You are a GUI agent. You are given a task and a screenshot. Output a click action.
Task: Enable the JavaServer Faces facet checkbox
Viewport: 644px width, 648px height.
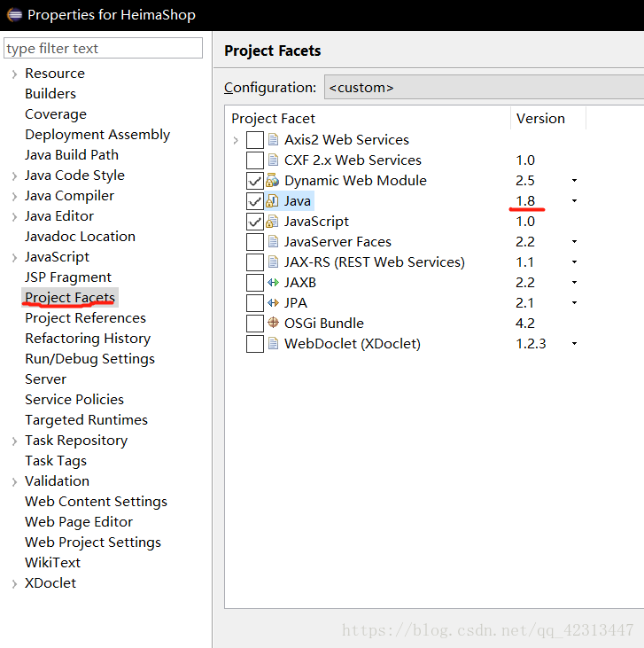click(255, 242)
